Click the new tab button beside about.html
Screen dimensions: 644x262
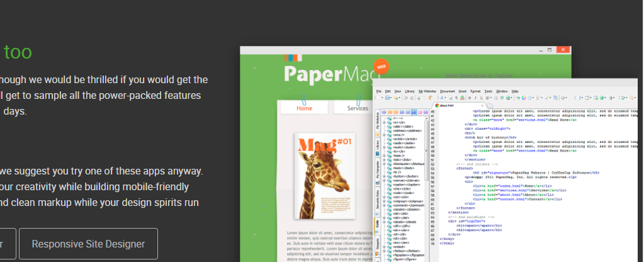click(x=490, y=106)
